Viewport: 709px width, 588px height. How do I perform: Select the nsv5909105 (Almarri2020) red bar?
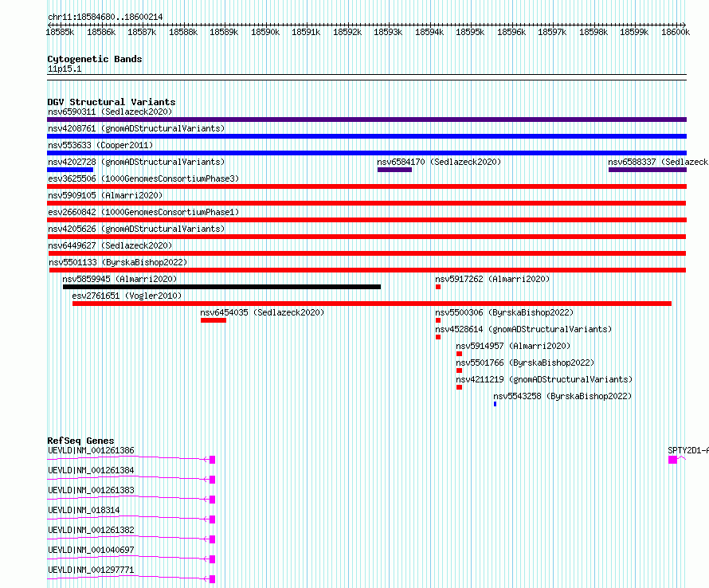click(x=366, y=203)
